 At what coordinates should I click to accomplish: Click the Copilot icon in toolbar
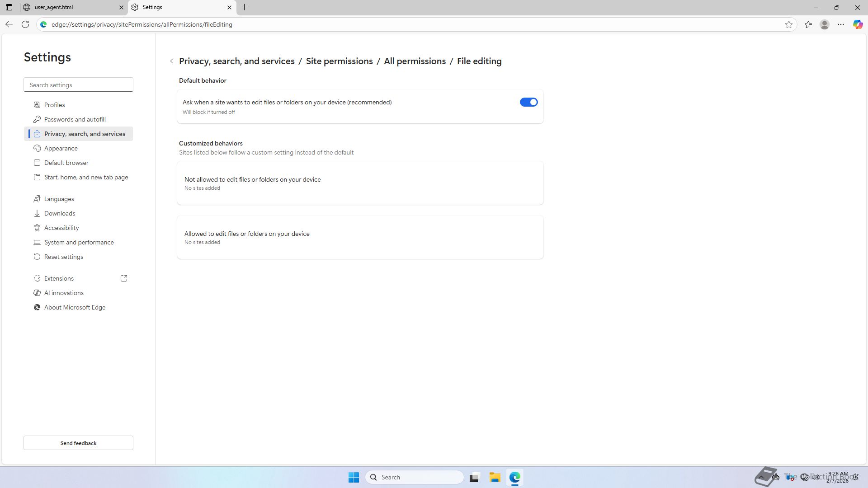(x=858, y=24)
